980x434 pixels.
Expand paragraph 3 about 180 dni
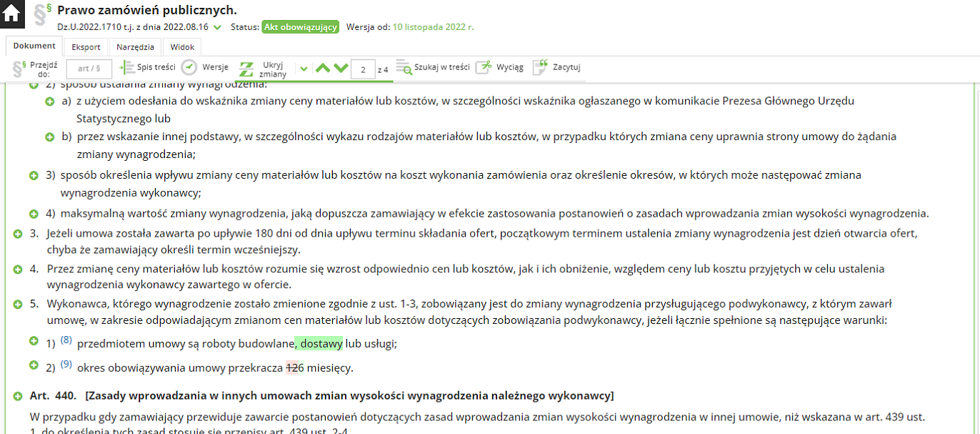point(17,234)
